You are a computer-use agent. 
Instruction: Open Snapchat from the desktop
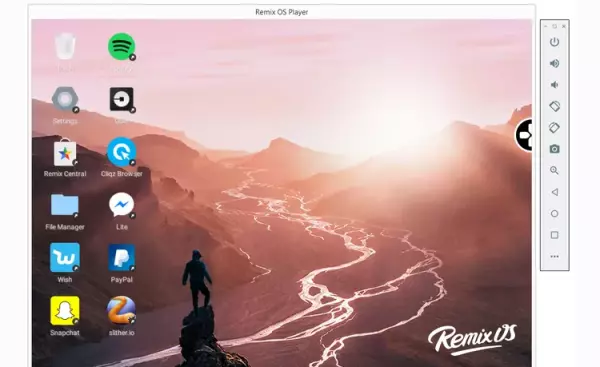click(65, 310)
